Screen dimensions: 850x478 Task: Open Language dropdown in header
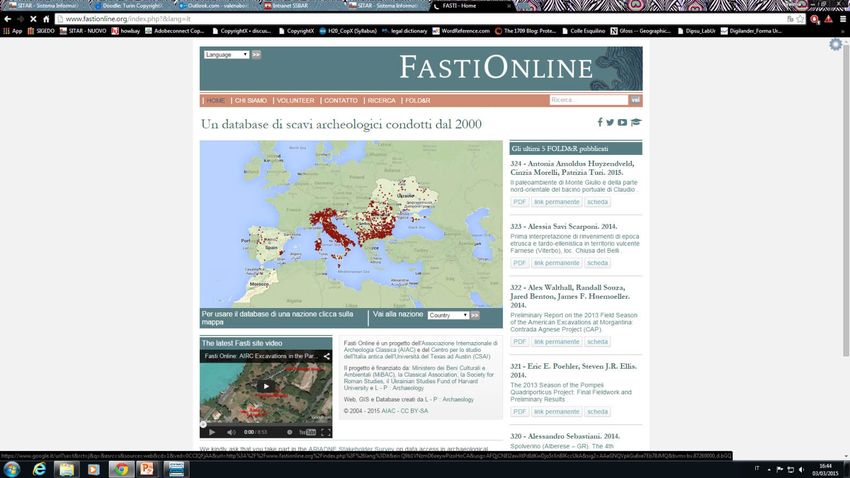(226, 55)
